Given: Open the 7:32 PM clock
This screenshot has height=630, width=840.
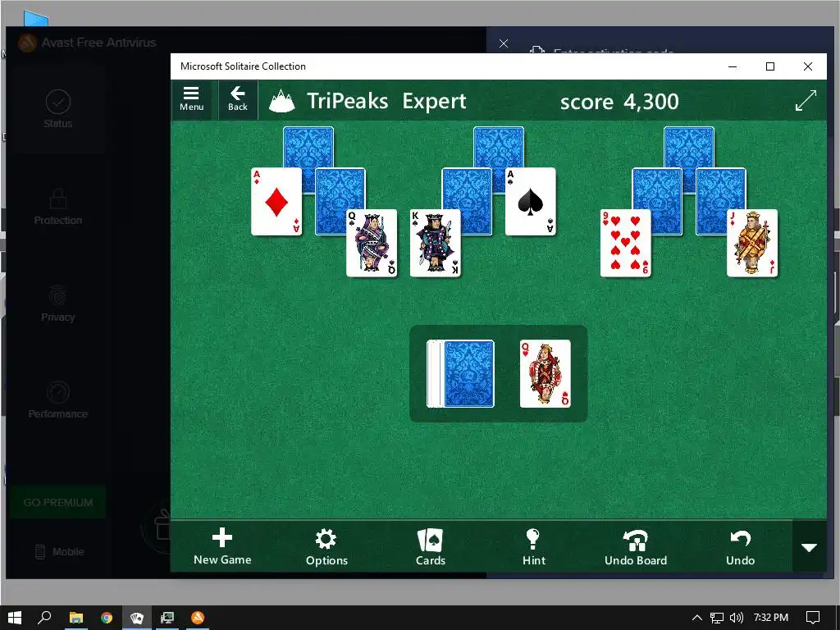Looking at the screenshot, I should pos(771,618).
